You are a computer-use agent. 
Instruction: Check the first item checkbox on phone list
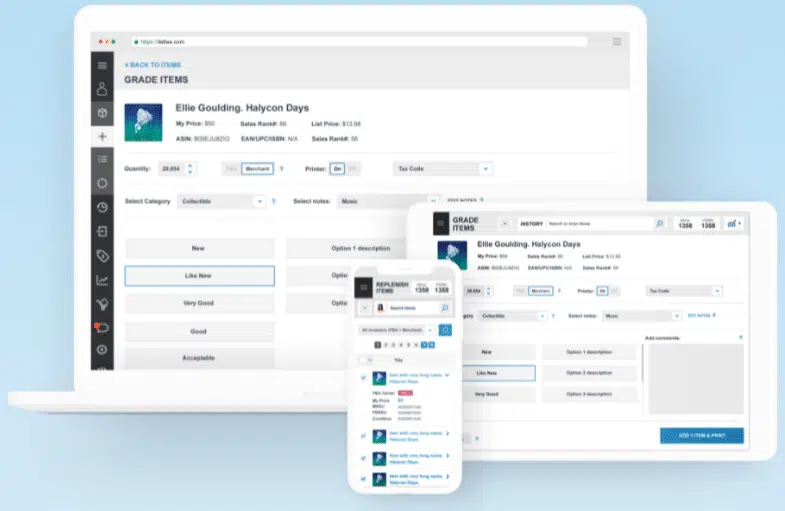[363, 377]
